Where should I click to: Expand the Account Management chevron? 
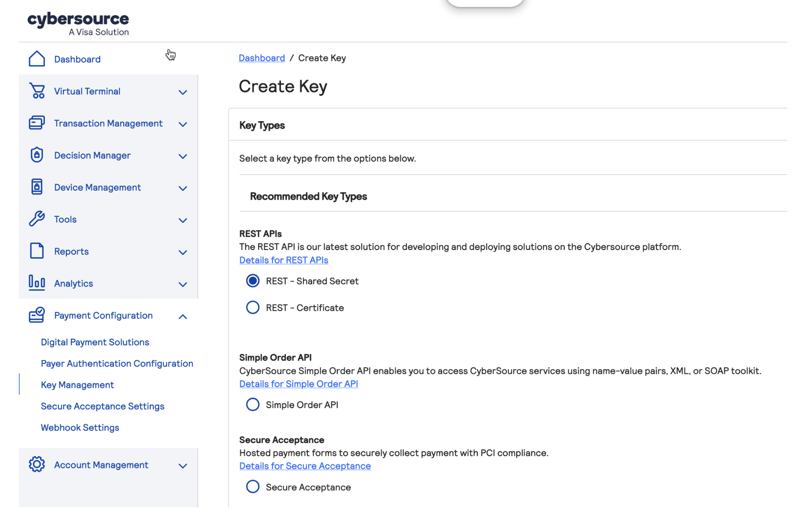(x=183, y=466)
